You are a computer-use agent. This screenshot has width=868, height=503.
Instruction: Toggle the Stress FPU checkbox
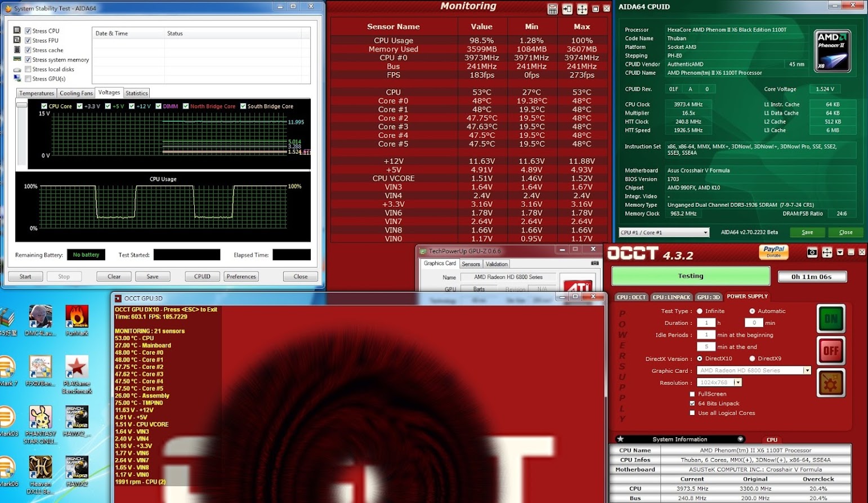[28, 41]
